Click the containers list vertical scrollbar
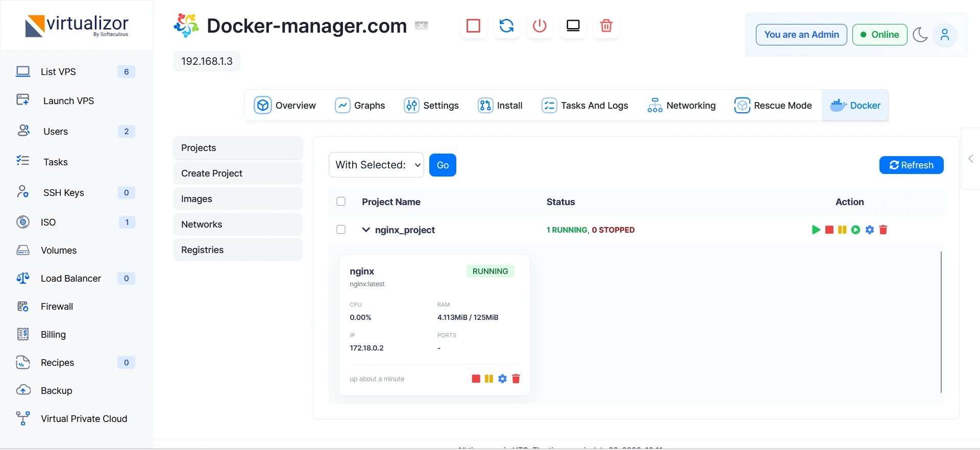This screenshot has height=450, width=980. pos(941,322)
